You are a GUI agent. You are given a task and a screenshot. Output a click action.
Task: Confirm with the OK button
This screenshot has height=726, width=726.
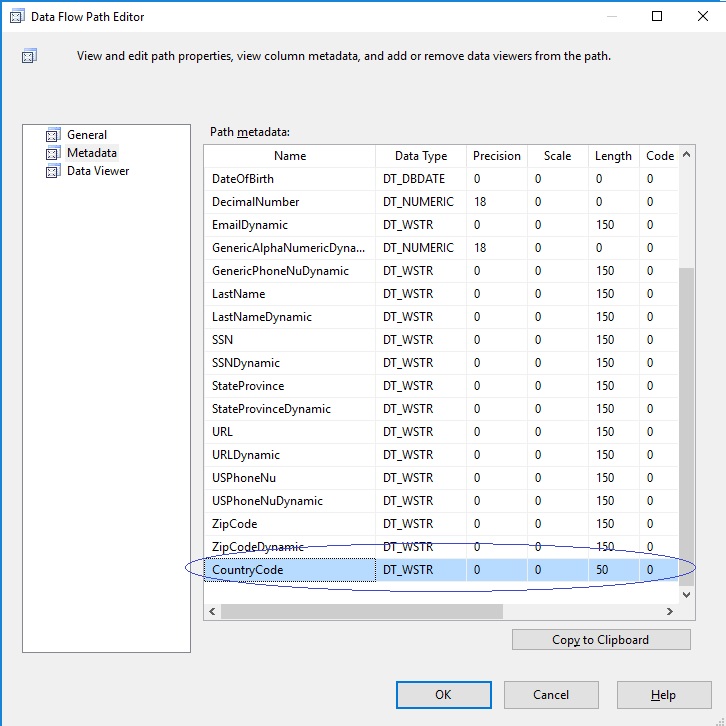(444, 695)
